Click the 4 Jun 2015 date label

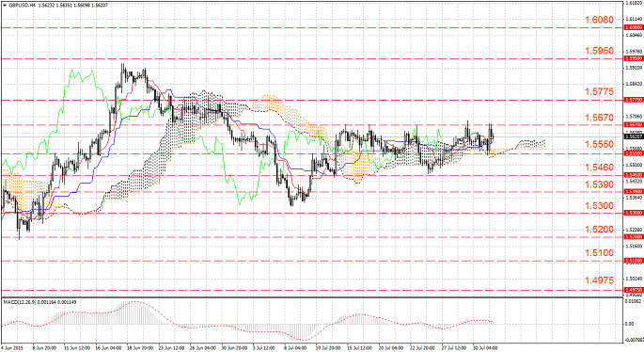(x=11, y=348)
